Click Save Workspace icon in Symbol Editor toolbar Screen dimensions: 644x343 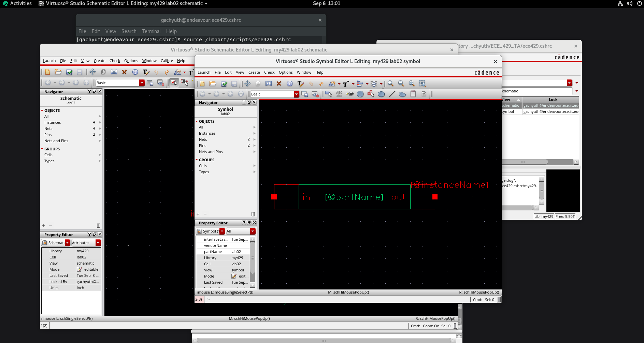[x=304, y=94]
